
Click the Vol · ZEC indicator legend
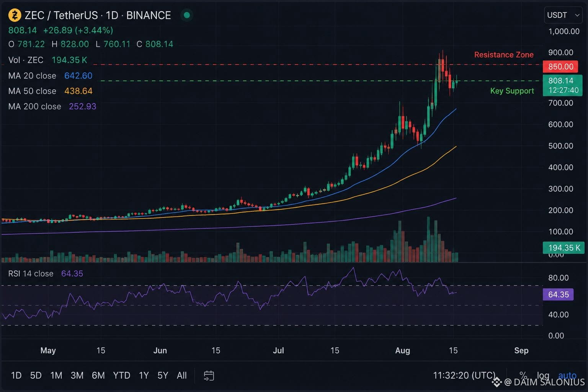point(26,60)
